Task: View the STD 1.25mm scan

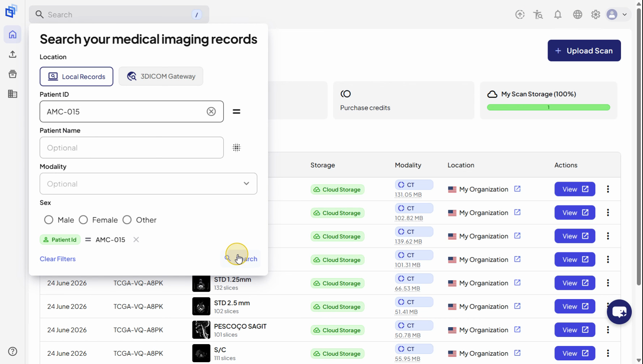Action: 575,283
